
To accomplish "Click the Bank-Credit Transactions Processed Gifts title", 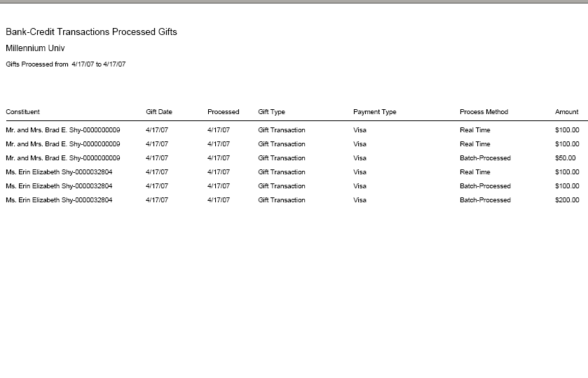I will pyautogui.click(x=91, y=31).
